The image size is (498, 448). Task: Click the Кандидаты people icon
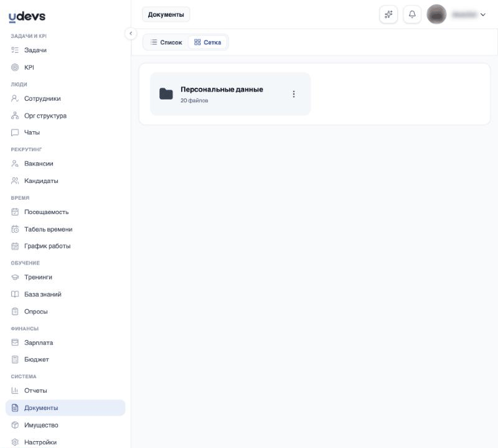click(15, 180)
